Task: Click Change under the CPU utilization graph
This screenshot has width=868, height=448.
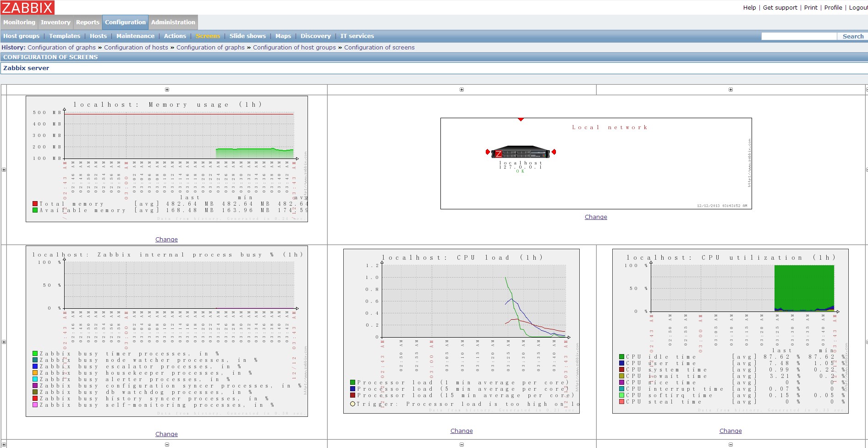Action: coord(731,431)
